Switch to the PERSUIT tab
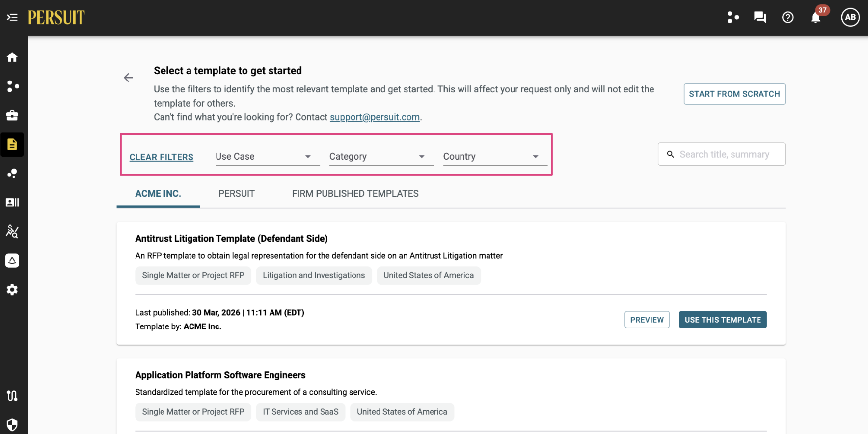Image resolution: width=868 pixels, height=434 pixels. pos(237,194)
